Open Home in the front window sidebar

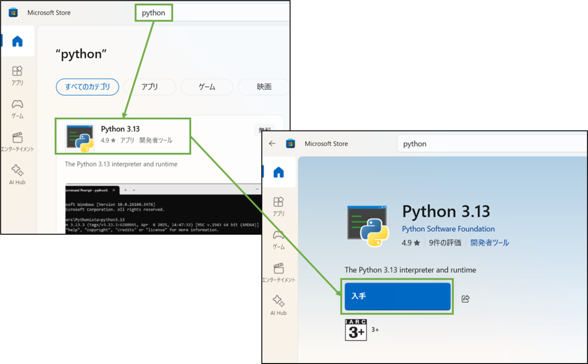279,172
